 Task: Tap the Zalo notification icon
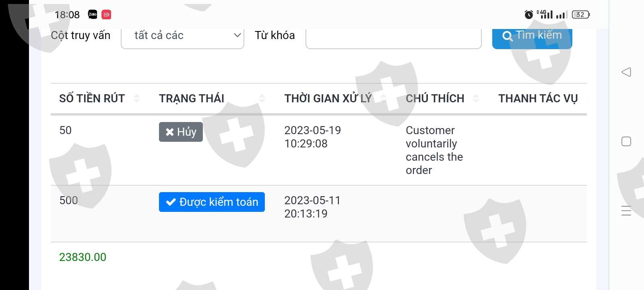[x=93, y=14]
